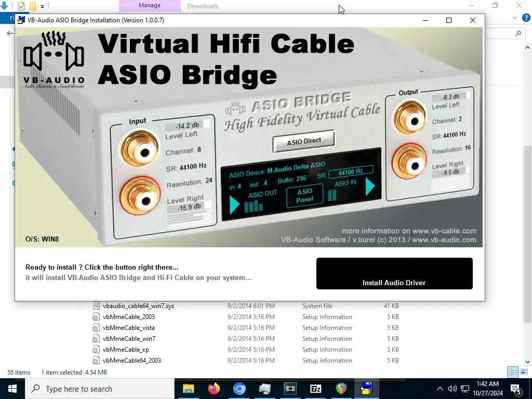The width and height of the screenshot is (532, 399).
Task: Click the Properties checkmark icon in quick access toolbar
Action: [x=21, y=6]
